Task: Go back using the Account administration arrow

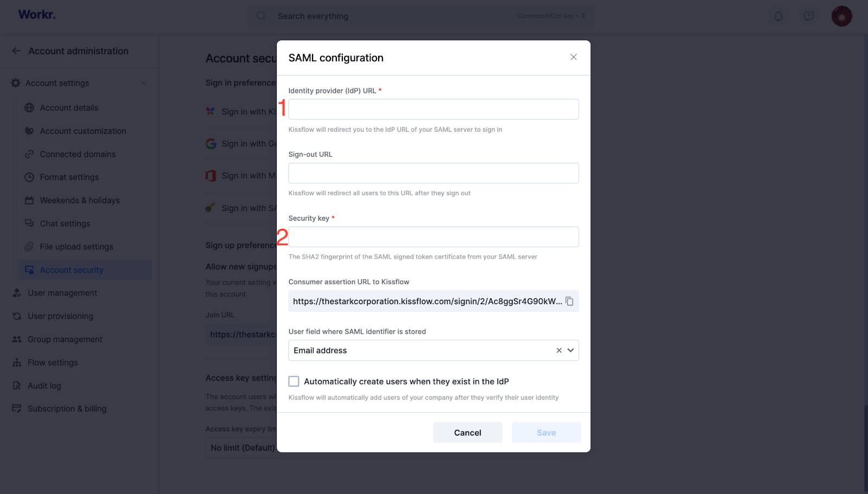Action: (16, 51)
